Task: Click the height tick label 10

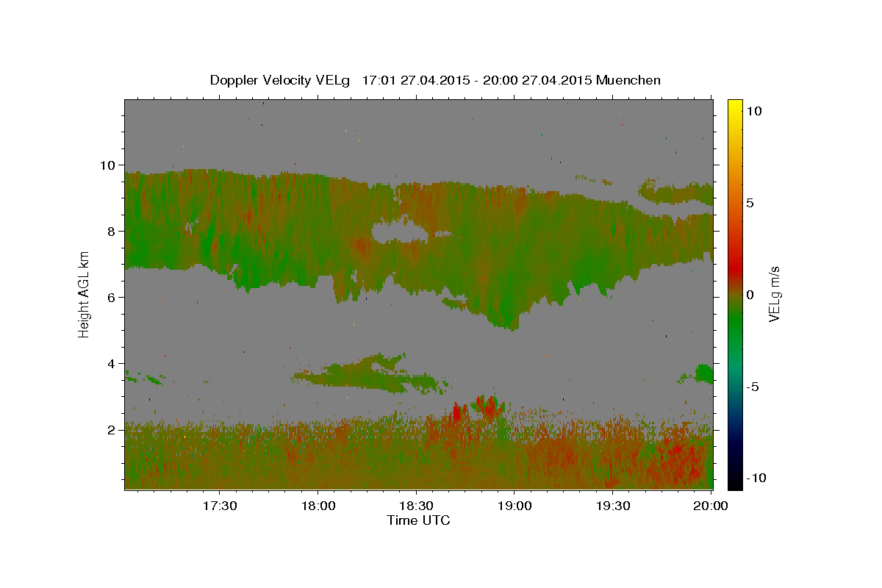Action: (110, 165)
